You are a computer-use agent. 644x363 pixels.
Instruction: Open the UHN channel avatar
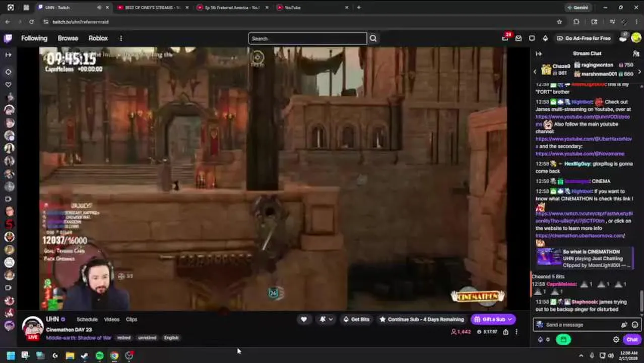33,327
